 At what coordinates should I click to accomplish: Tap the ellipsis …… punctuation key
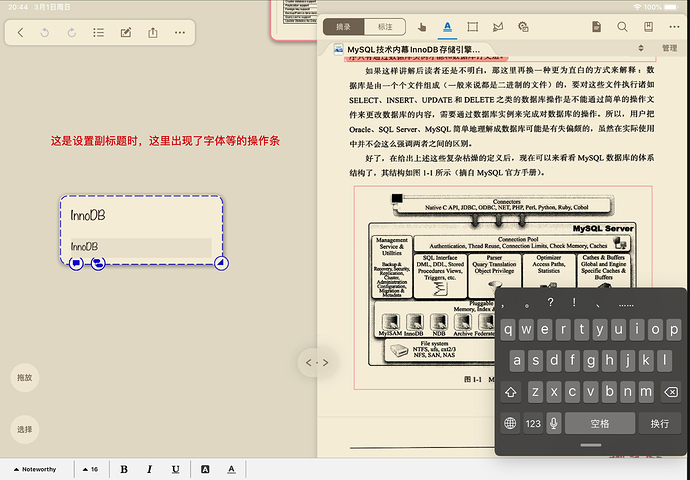point(626,304)
